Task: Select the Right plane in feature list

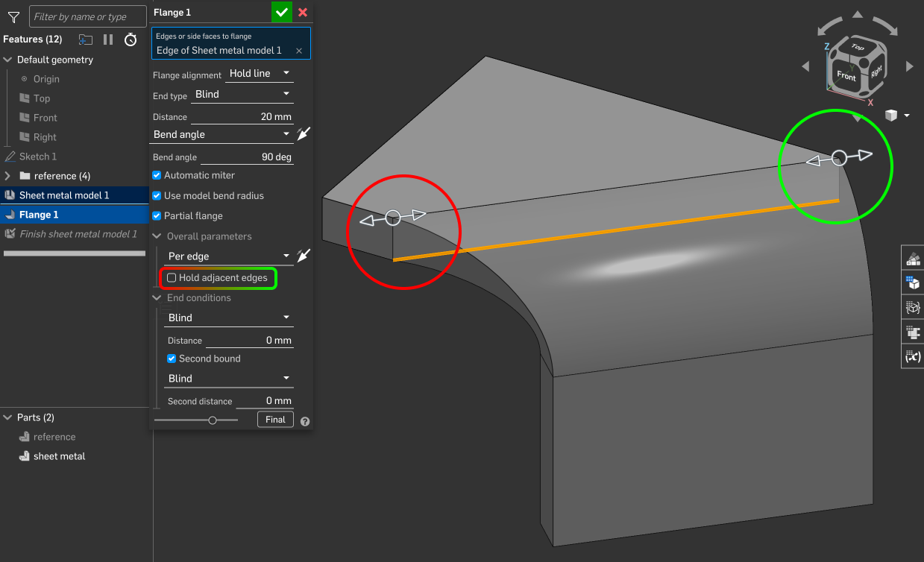Action: pyautogui.click(x=45, y=137)
